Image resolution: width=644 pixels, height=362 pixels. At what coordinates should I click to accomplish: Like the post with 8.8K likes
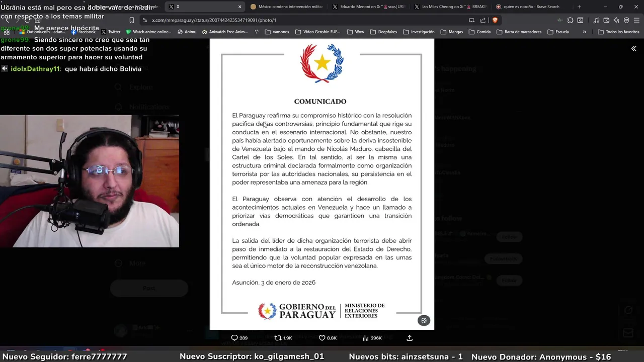tap(328, 338)
